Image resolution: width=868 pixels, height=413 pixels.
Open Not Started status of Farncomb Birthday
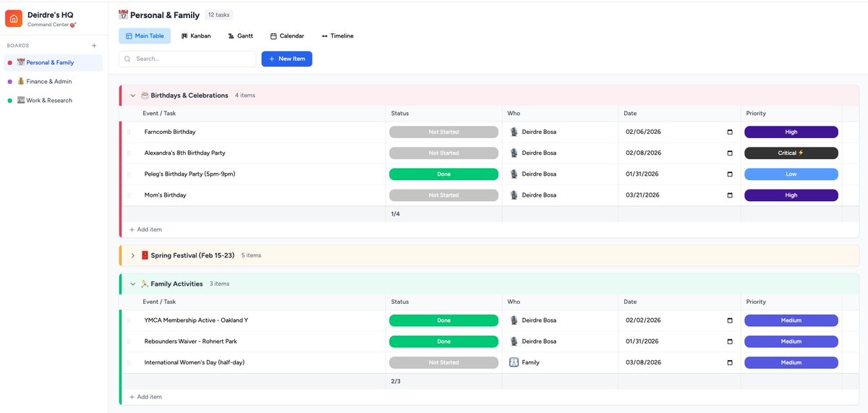[x=443, y=132]
